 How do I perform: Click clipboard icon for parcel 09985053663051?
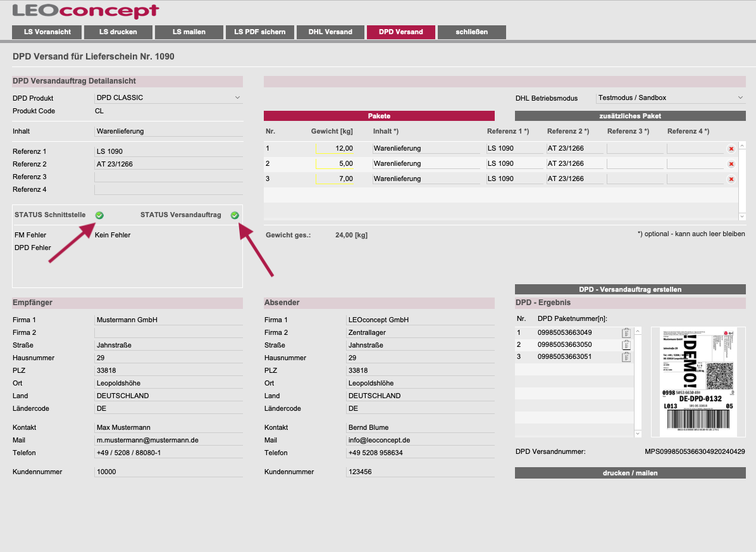tap(626, 356)
